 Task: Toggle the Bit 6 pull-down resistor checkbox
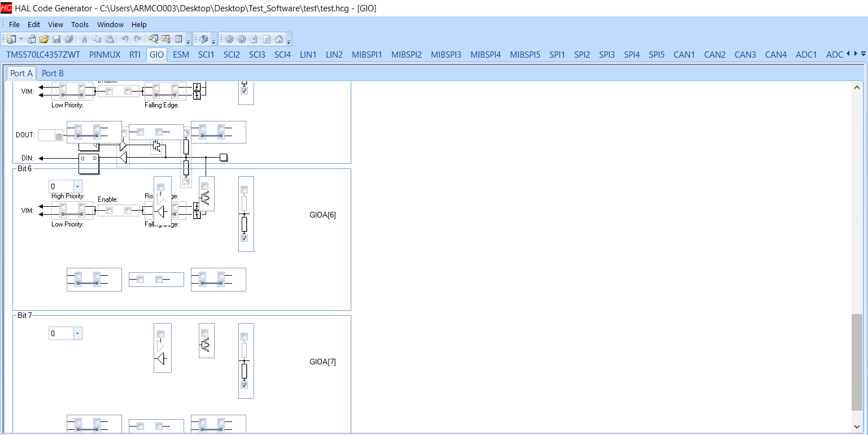pyautogui.click(x=245, y=238)
